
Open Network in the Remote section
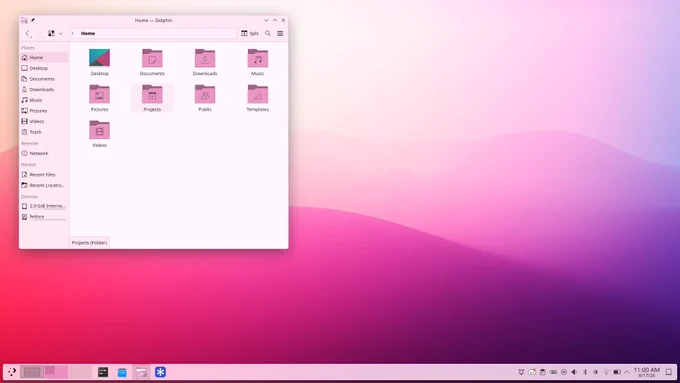coord(44,153)
